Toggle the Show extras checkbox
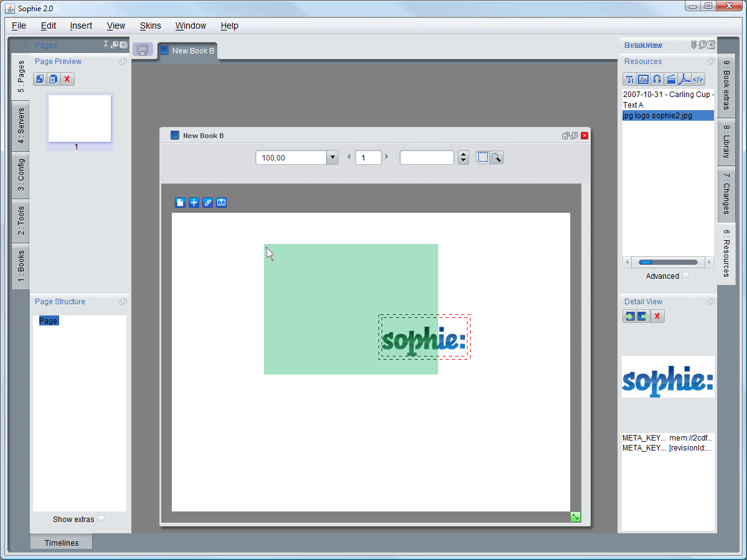Image resolution: width=747 pixels, height=560 pixels. (101, 519)
